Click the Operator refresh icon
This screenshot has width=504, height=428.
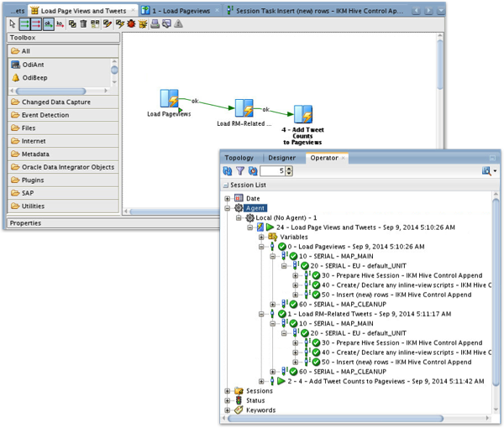(228, 171)
